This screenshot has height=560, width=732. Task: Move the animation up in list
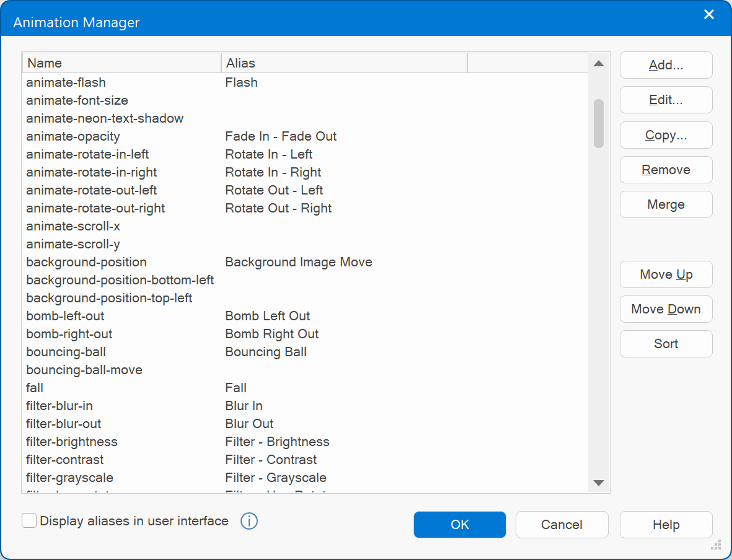(x=666, y=274)
